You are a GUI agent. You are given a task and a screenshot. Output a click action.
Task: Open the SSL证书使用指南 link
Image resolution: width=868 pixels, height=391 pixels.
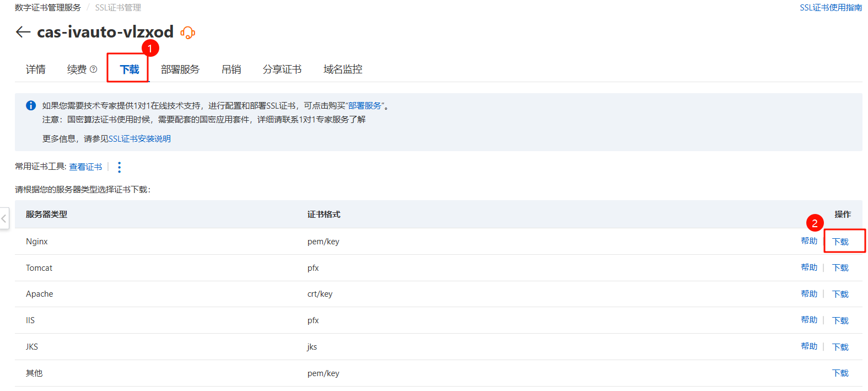pos(831,8)
